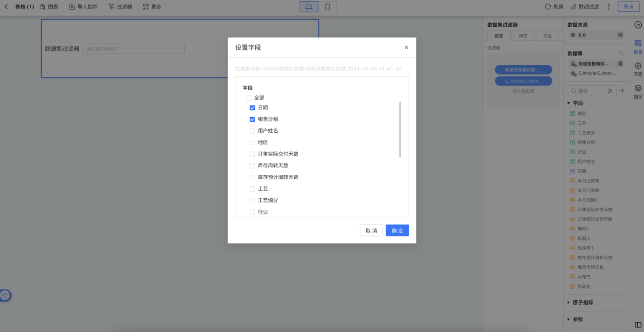Switch to the 样式 tab

pos(523,36)
